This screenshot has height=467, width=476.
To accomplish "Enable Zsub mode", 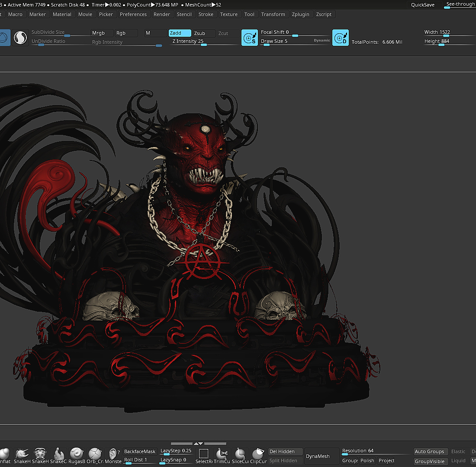I will [204, 33].
